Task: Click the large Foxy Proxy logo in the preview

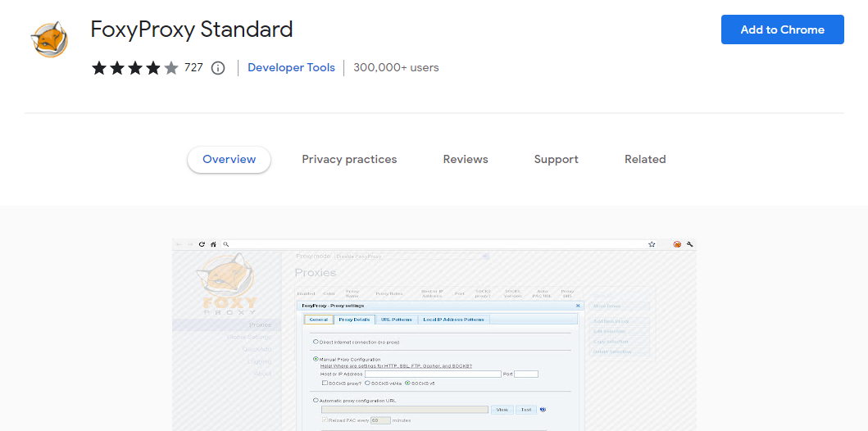Action: coord(229,284)
